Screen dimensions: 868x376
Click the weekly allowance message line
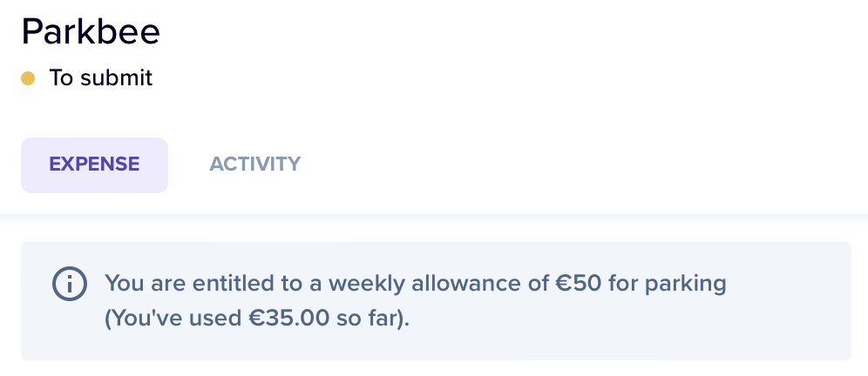[x=416, y=284]
